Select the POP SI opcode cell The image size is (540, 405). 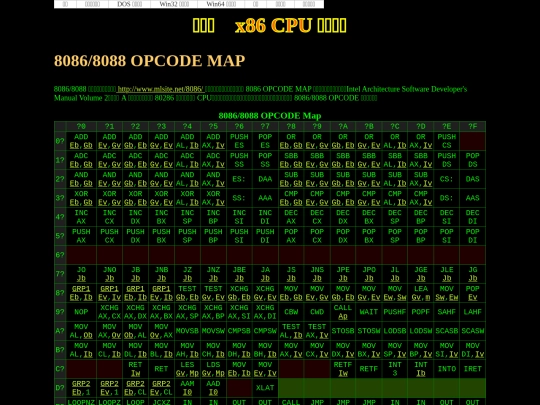(x=446, y=236)
